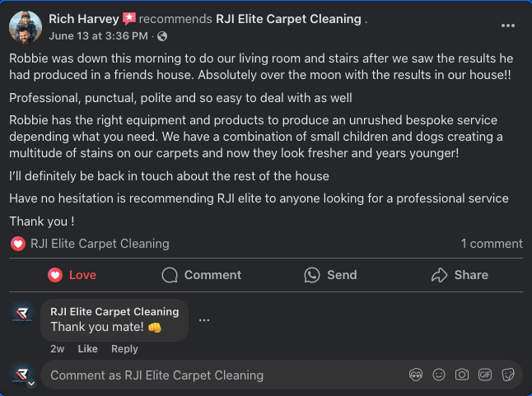
Task: Share this recommendation post
Action: click(x=460, y=275)
